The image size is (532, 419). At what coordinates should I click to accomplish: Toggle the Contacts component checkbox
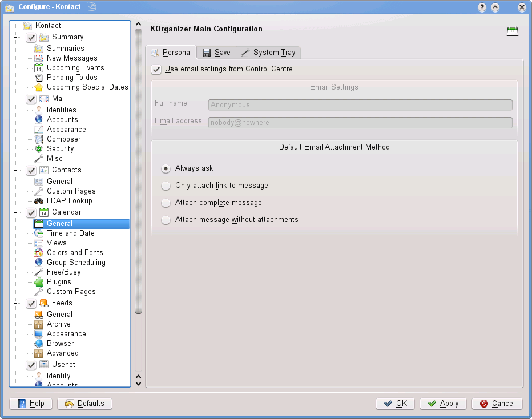[31, 170]
